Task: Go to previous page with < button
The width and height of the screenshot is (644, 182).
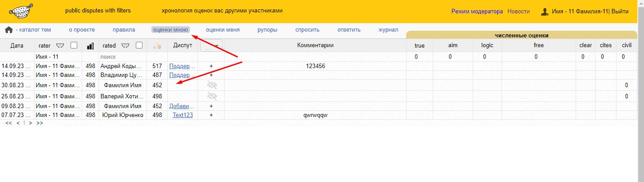Action: coord(18,123)
